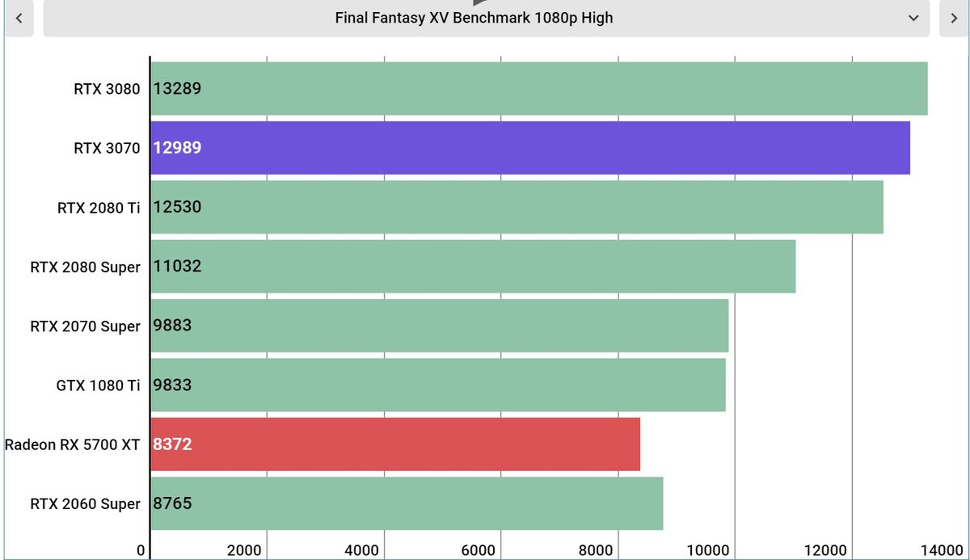Image resolution: width=970 pixels, height=560 pixels.
Task: Select the GTX 1080 Ti label
Action: point(99,385)
